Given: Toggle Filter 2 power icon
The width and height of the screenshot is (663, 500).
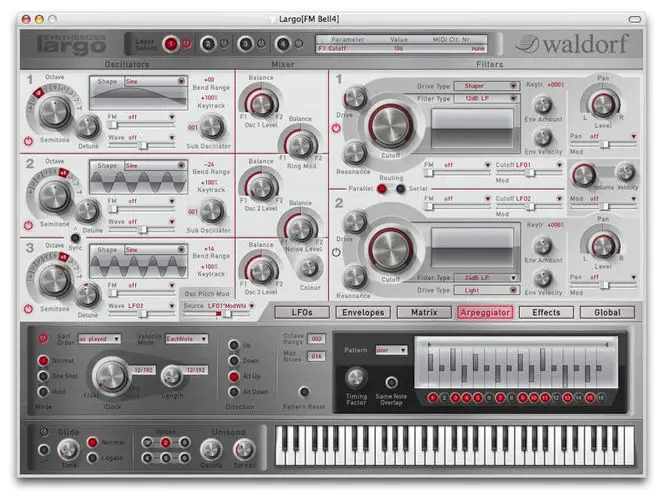Looking at the screenshot, I should click(x=335, y=251).
